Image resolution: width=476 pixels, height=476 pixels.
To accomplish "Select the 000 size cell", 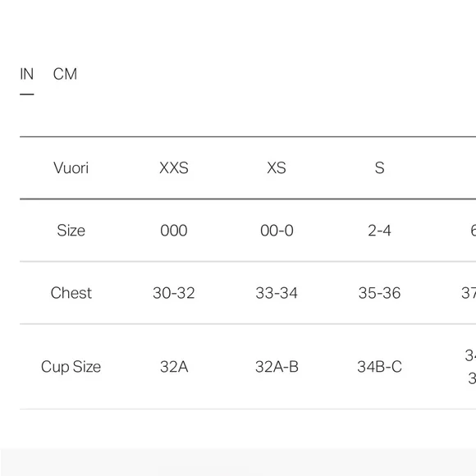I will pyautogui.click(x=174, y=231).
